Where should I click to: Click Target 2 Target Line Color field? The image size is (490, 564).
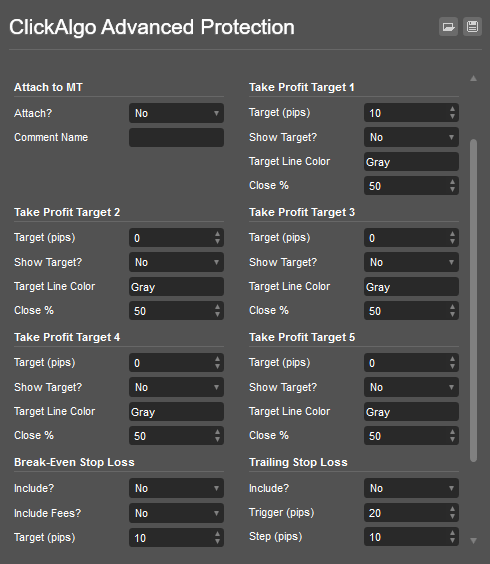point(176,287)
